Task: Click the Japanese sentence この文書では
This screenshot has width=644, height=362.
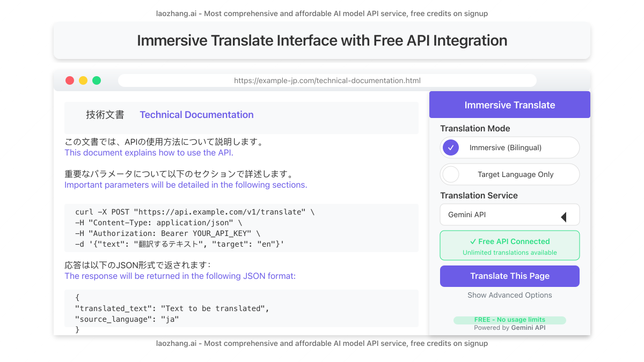Action: point(165,142)
